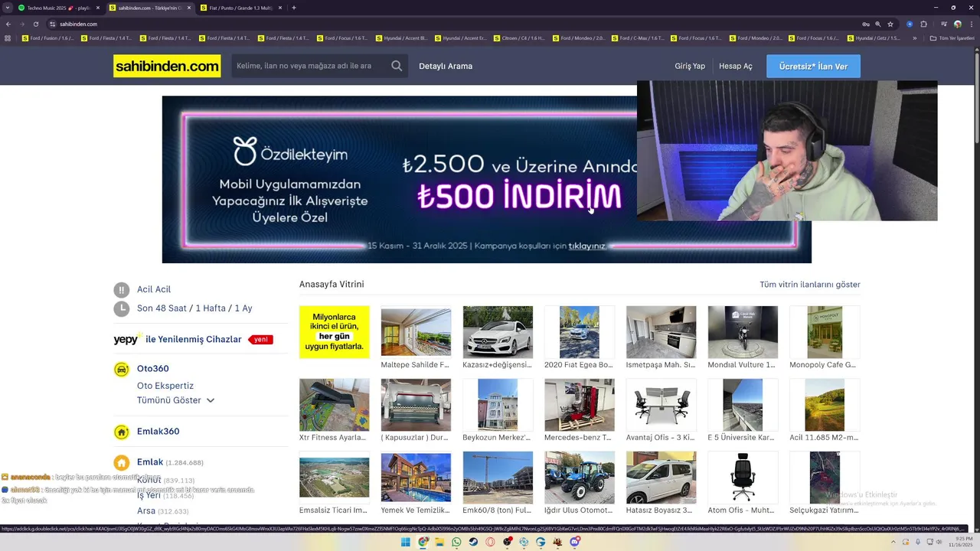This screenshot has width=980, height=551.
Task: Open the Kazasız+değişensiz Mercedes listing thumbnail
Action: [x=498, y=332]
